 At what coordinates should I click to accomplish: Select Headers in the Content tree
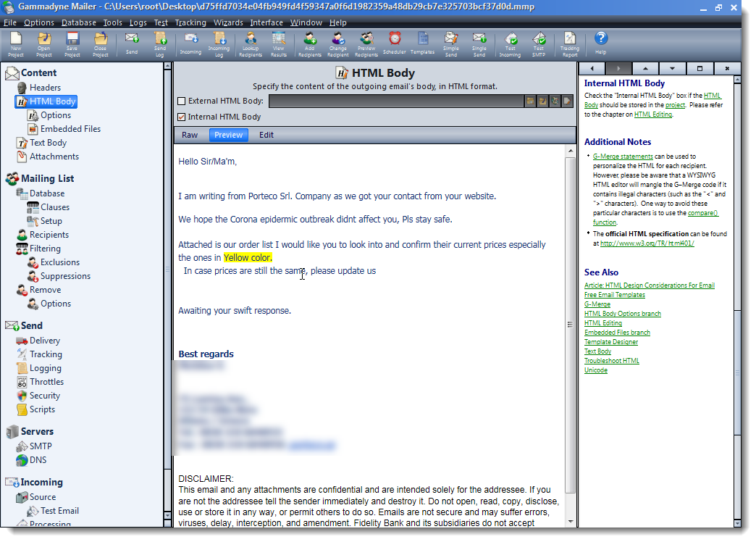(x=46, y=88)
